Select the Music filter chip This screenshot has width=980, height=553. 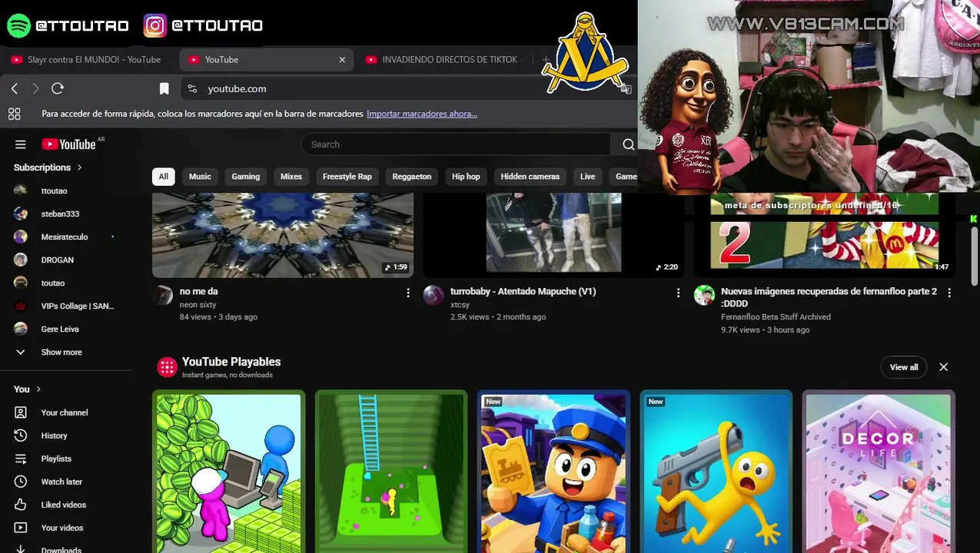point(200,177)
